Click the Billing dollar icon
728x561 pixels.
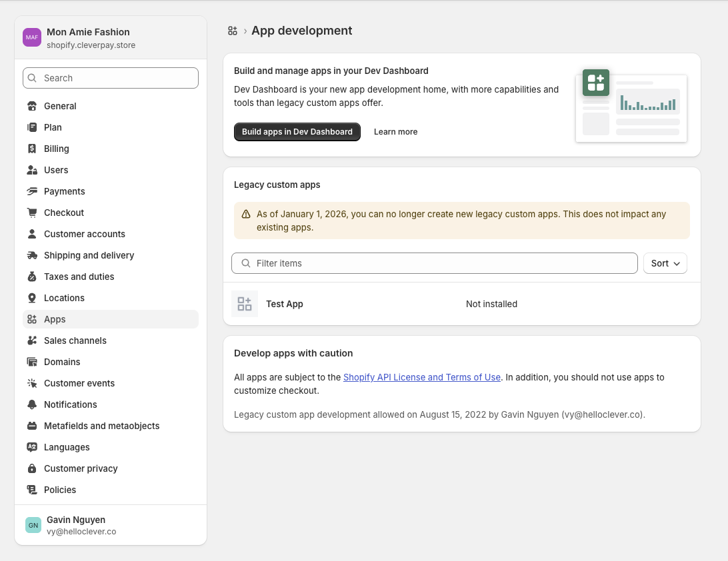point(32,149)
